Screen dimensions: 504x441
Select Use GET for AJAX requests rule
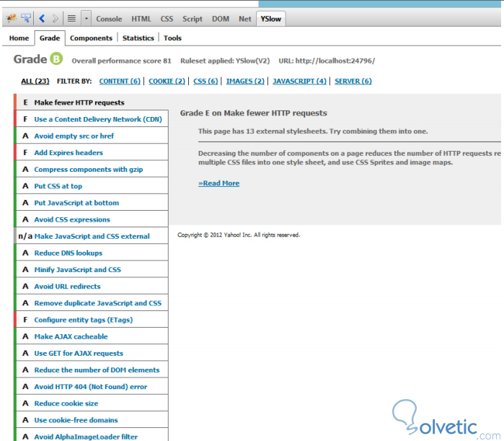(x=92, y=353)
